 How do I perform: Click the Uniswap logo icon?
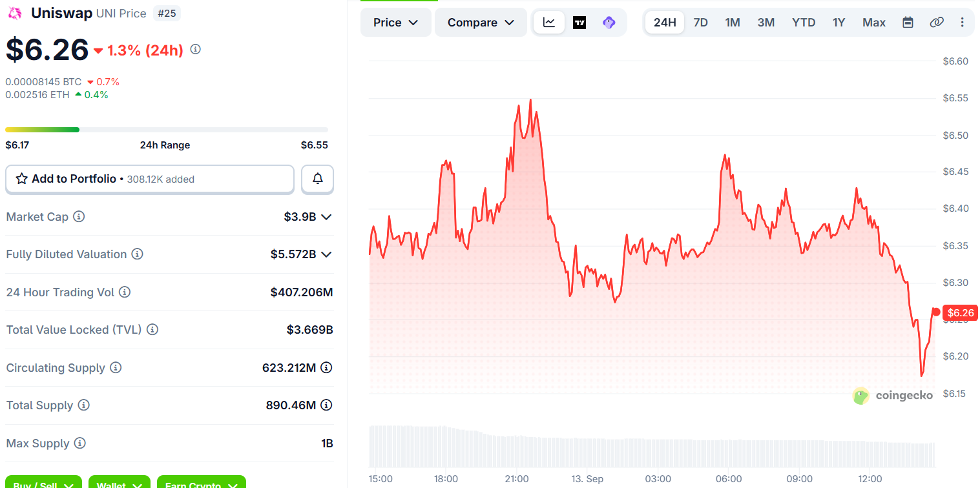click(15, 14)
